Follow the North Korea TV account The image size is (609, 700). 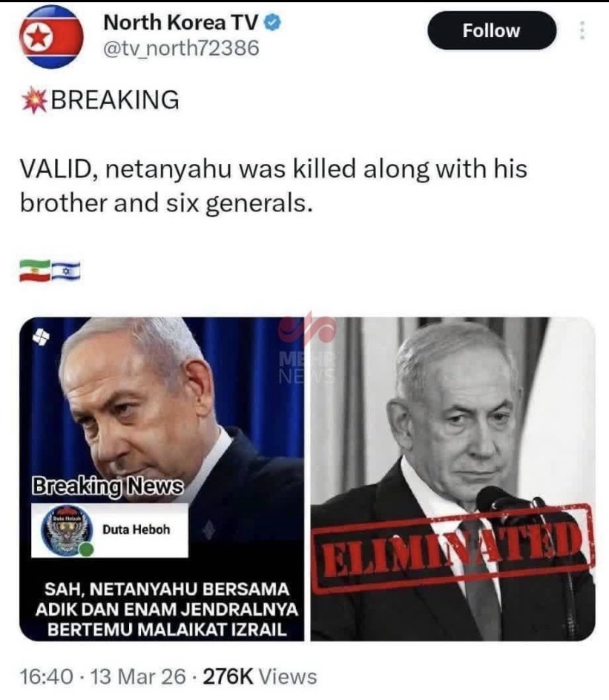(x=492, y=30)
